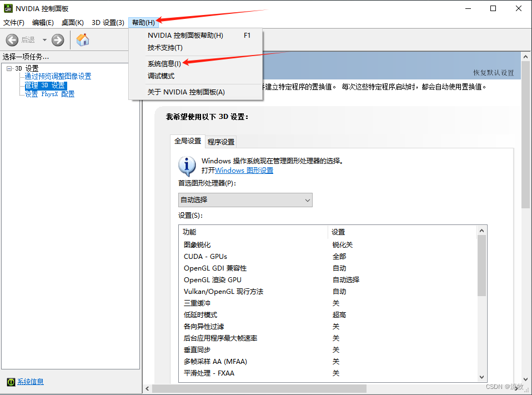Open back history dropdown arrow
Screen dimensions: 532x395
point(44,40)
